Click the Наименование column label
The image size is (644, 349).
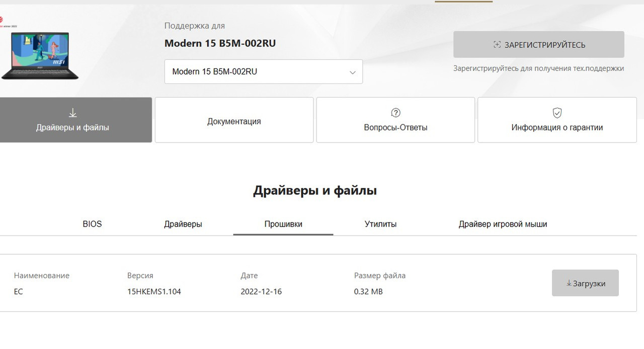42,275
